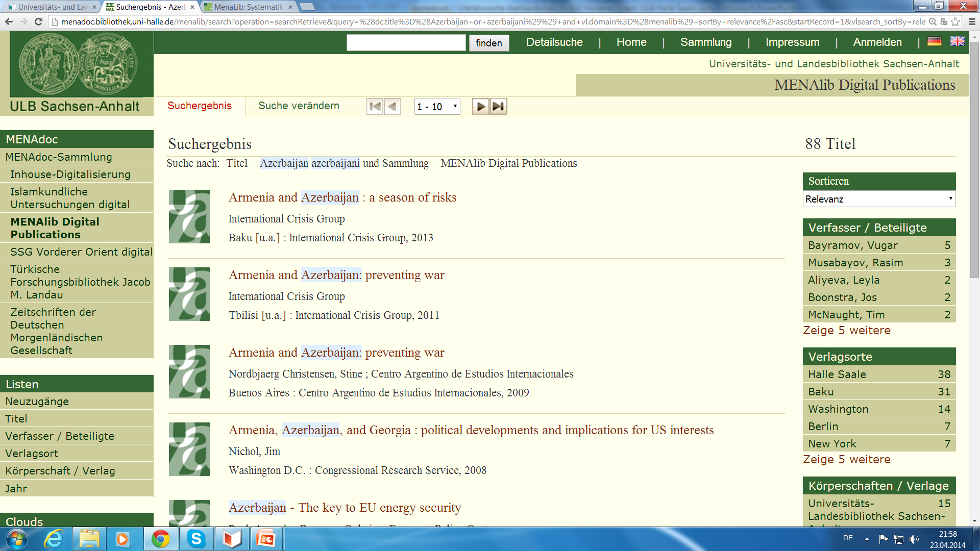The height and width of the screenshot is (551, 980).
Task: Open Sortieren 'Relevanz' dropdown
Action: point(879,199)
